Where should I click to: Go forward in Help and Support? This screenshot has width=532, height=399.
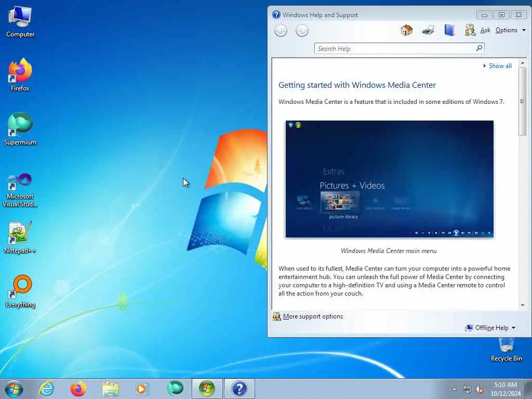point(302,31)
